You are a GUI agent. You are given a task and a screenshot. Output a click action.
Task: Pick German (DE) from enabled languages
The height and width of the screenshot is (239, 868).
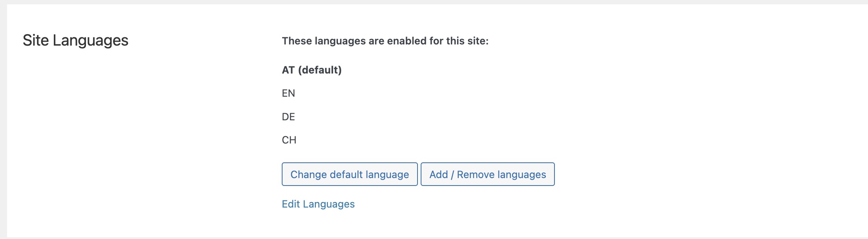click(x=288, y=117)
